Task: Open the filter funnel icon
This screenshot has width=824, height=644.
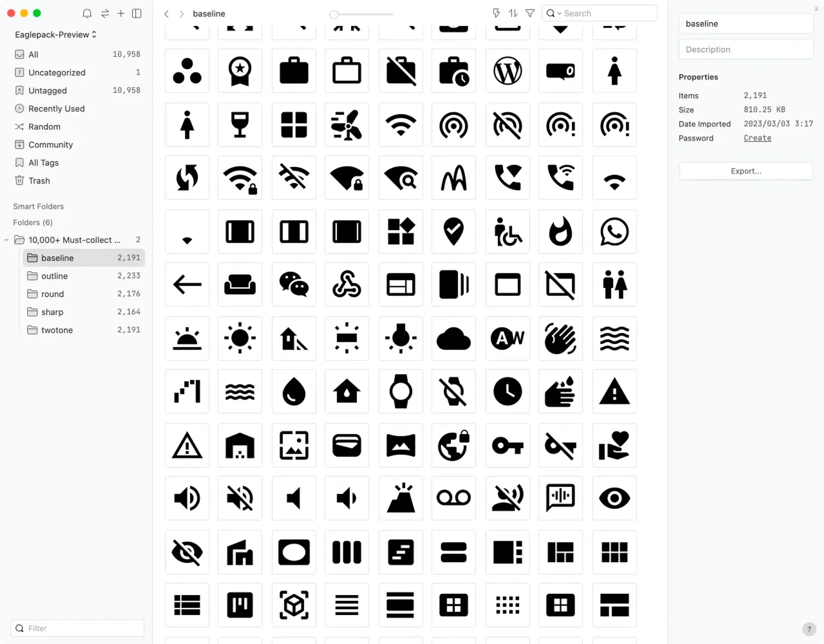Action: pyautogui.click(x=530, y=13)
